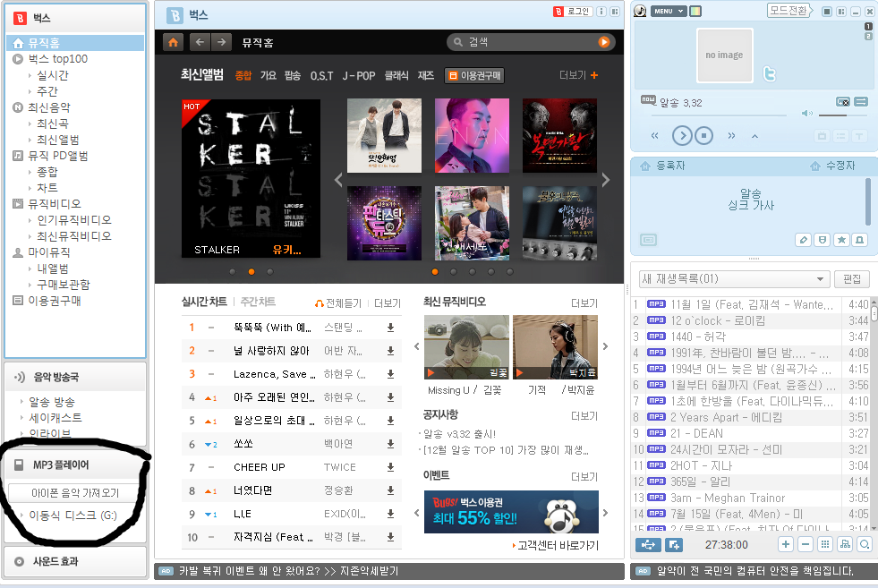Adjust the volume slider

843,115
